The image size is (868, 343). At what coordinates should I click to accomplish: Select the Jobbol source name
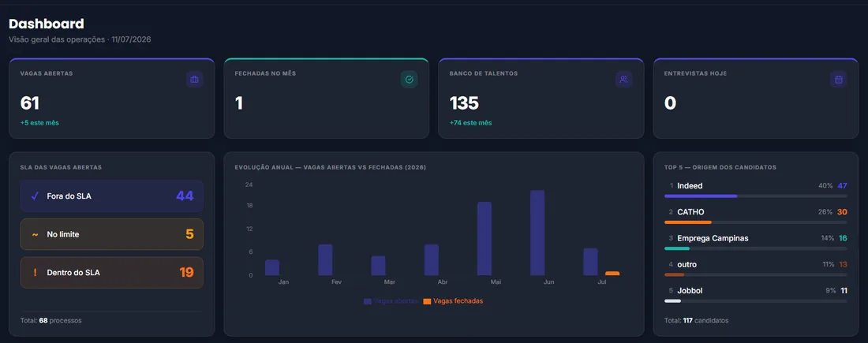[690, 290]
